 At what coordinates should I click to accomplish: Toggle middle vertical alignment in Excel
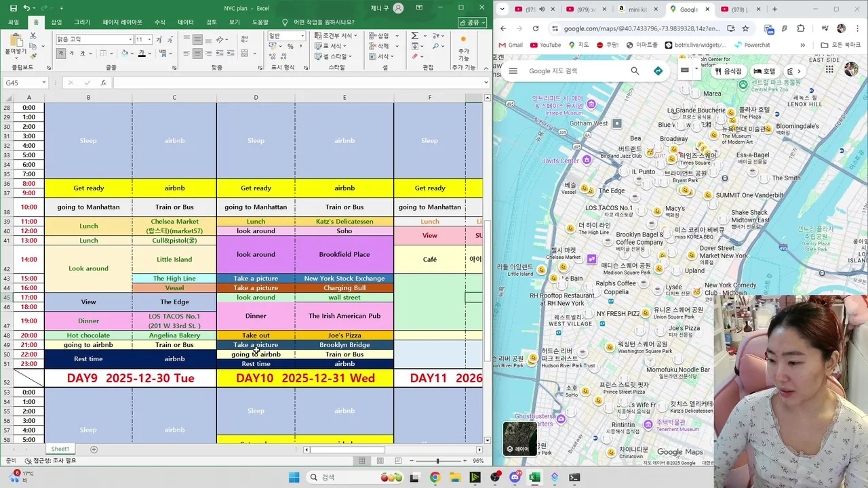(197, 39)
